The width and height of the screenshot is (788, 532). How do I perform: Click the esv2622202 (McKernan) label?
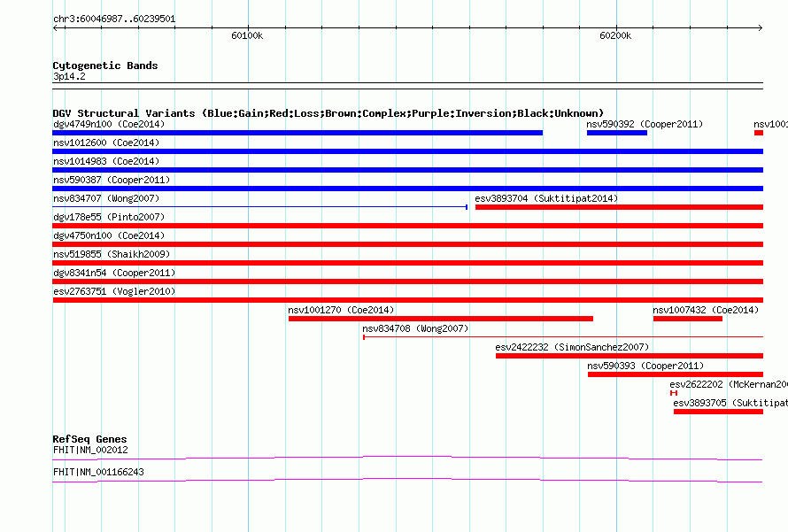point(729,384)
